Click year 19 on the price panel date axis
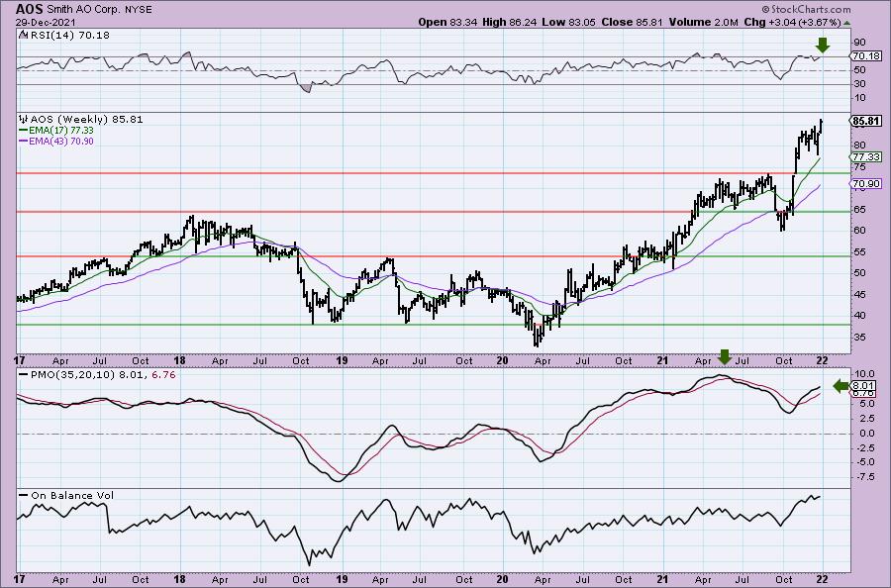 (x=342, y=360)
